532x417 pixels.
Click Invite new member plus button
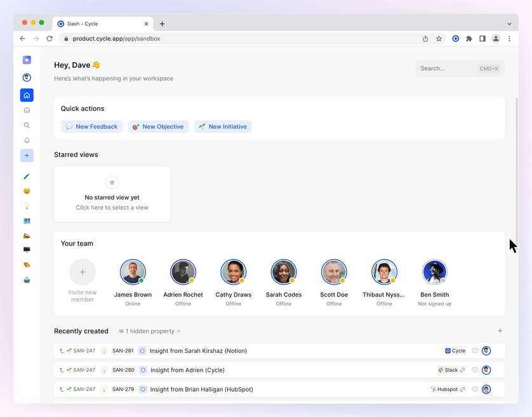pos(83,272)
